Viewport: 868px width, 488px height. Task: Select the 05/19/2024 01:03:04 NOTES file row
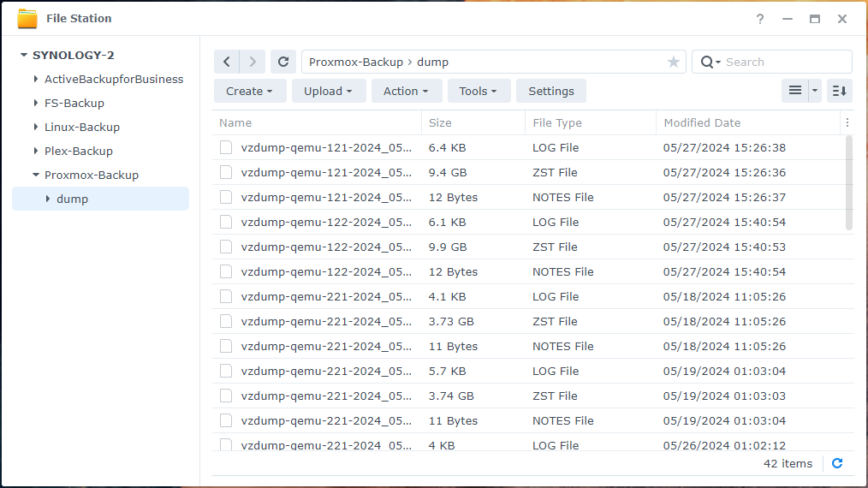(533, 420)
